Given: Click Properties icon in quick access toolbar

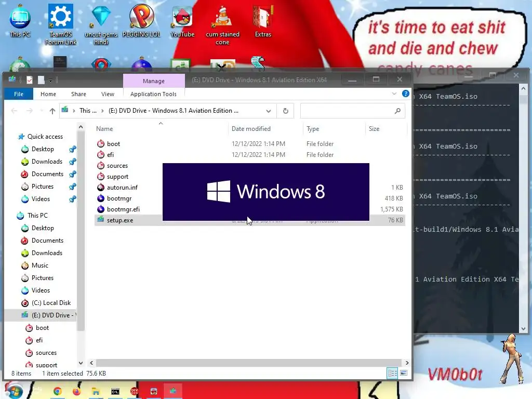Looking at the screenshot, I should tap(30, 79).
